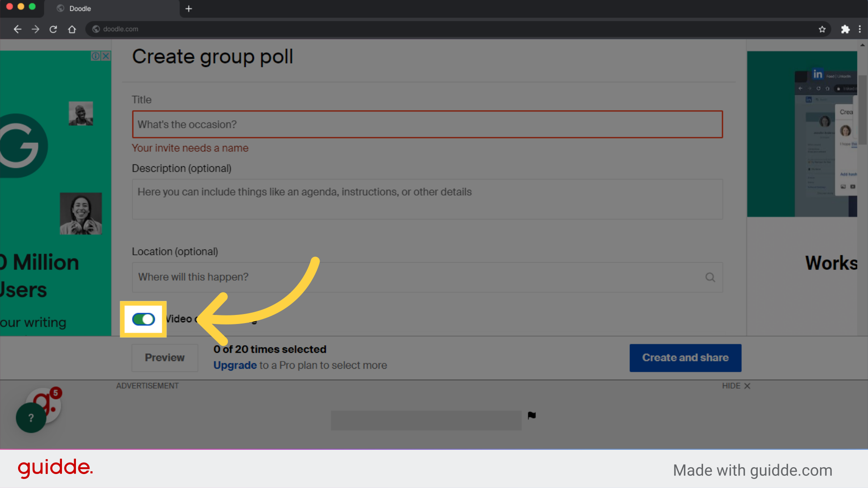868x488 pixels.
Task: Click the Preview button
Action: pos(165,357)
